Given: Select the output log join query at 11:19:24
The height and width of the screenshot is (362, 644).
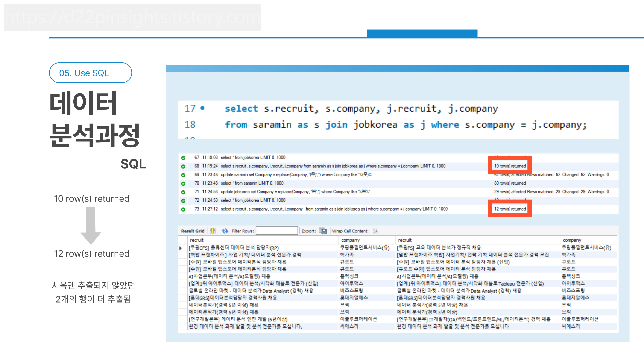Looking at the screenshot, I should (333, 166).
